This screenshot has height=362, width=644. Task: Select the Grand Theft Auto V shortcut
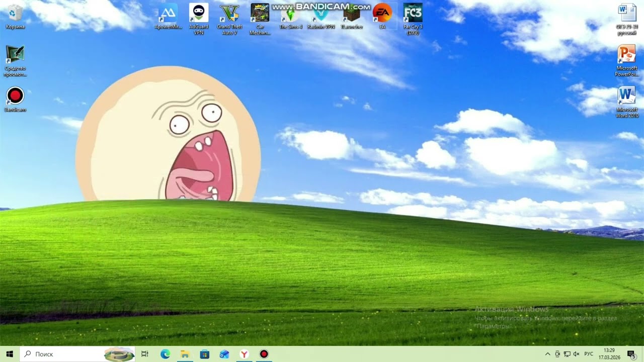pyautogui.click(x=229, y=20)
